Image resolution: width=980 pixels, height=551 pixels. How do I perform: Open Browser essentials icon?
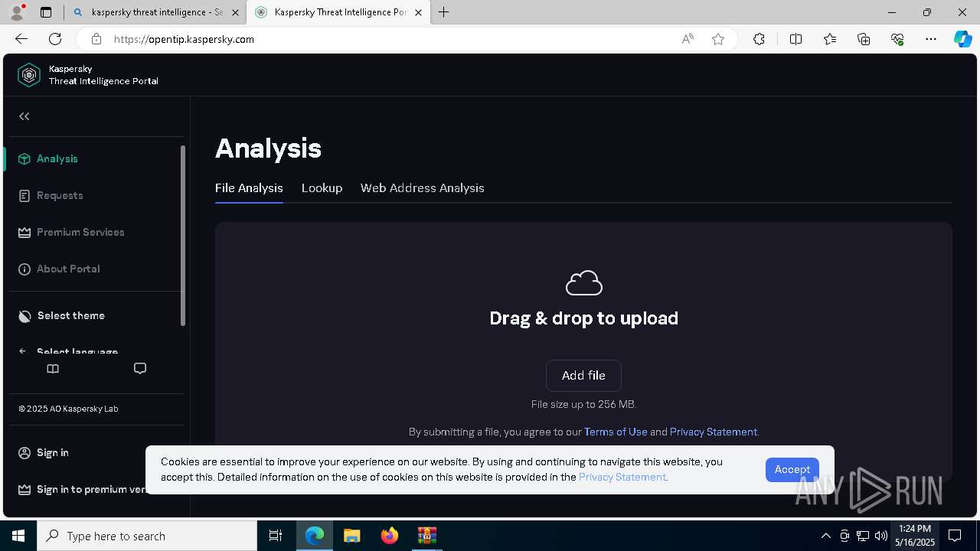[897, 39]
